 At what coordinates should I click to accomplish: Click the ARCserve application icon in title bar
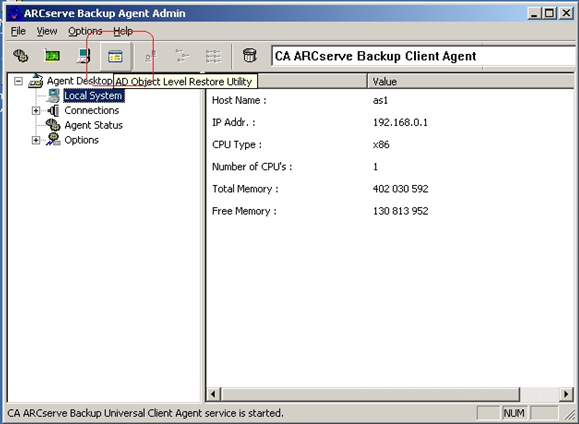[x=14, y=13]
